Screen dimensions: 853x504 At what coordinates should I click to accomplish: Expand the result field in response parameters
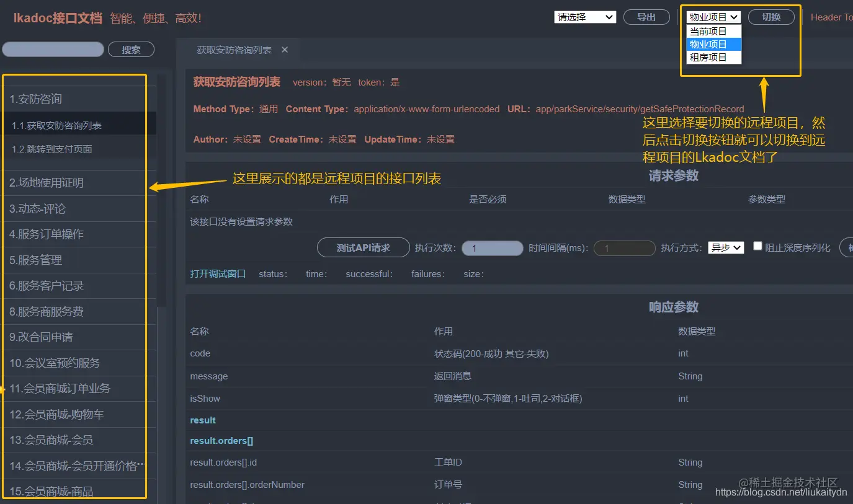(x=202, y=420)
